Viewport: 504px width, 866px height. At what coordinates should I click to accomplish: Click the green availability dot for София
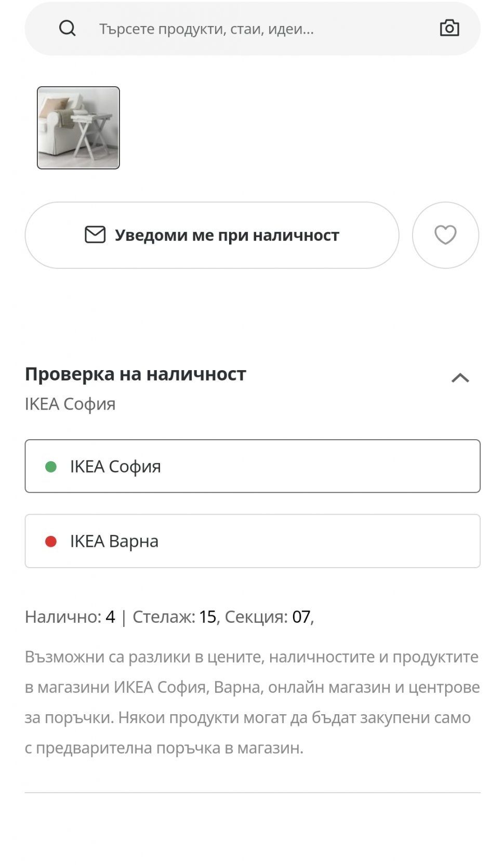[x=51, y=467]
